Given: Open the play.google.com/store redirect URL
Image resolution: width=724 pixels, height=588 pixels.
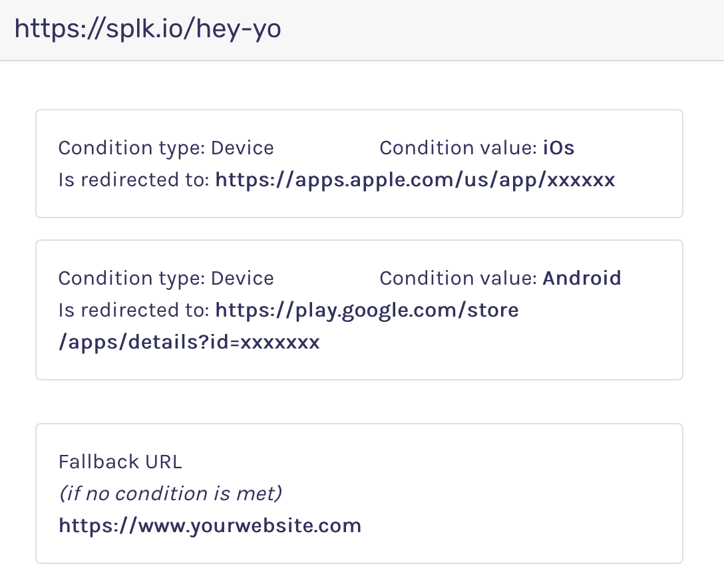Looking at the screenshot, I should [367, 310].
